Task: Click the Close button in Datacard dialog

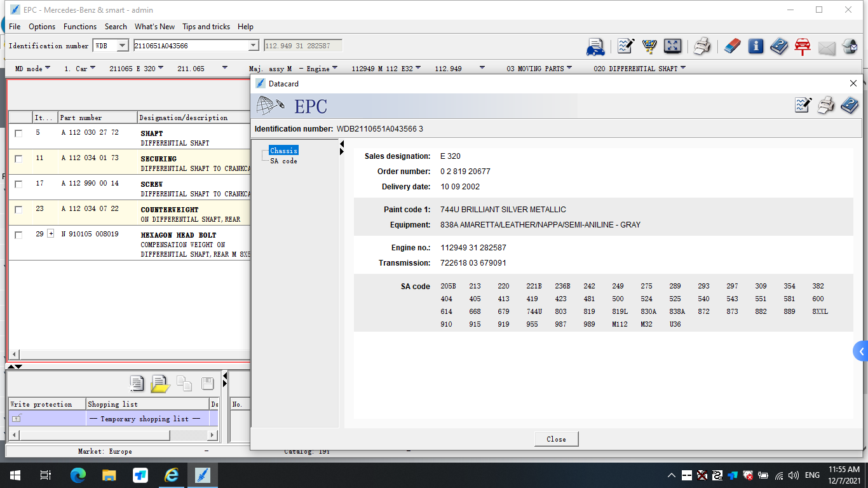Action: pos(556,439)
